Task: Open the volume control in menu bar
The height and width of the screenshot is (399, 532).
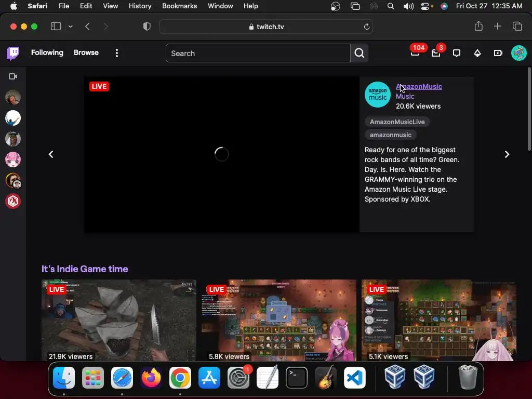Action: tap(408, 6)
